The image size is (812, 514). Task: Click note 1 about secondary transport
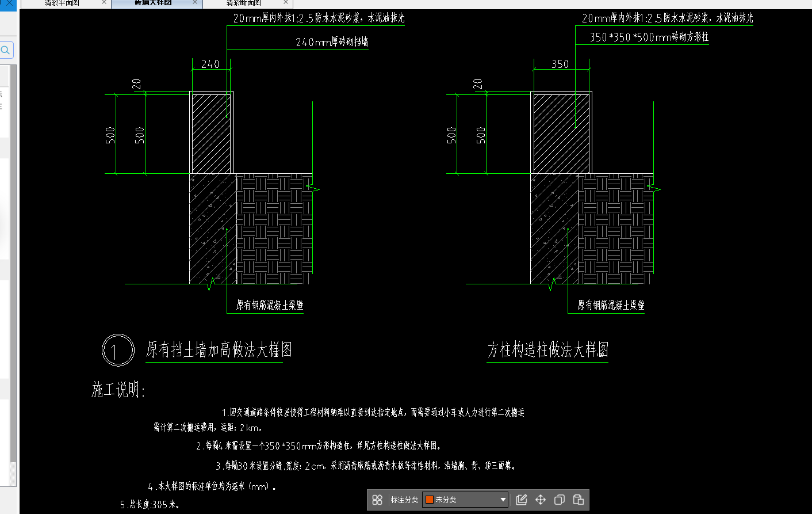[x=373, y=412]
